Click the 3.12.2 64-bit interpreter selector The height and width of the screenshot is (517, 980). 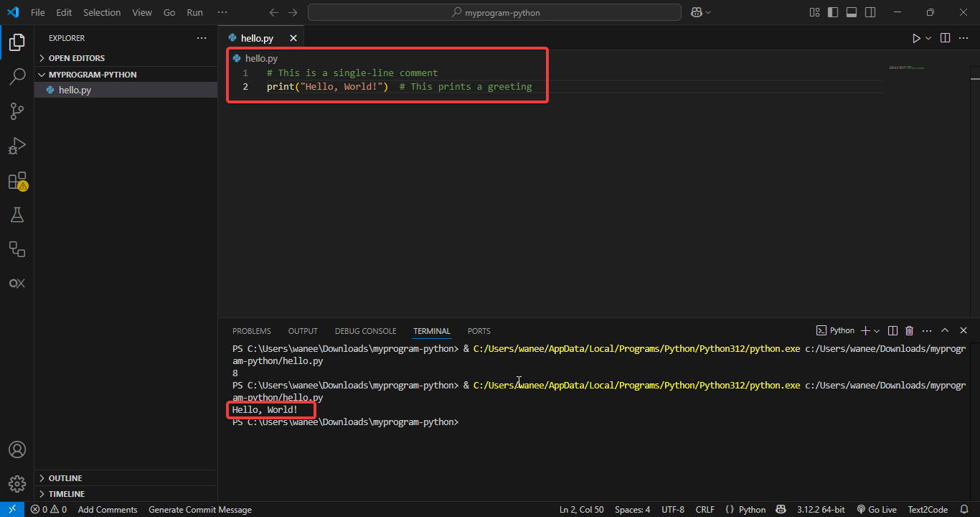821,510
